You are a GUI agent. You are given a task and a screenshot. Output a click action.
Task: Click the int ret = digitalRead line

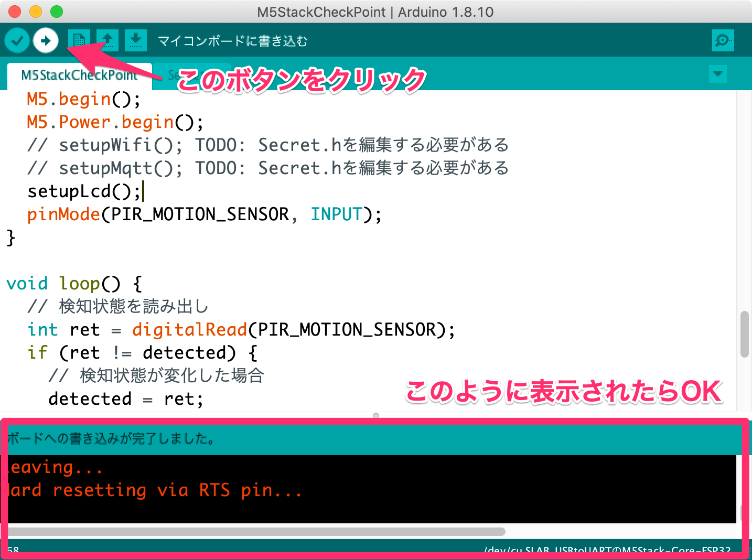241,330
